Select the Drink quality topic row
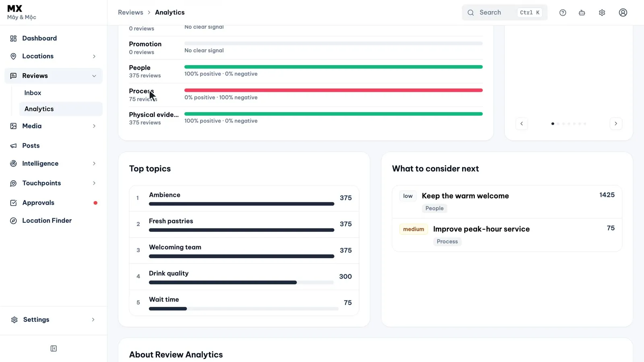The width and height of the screenshot is (644, 362). click(244, 277)
